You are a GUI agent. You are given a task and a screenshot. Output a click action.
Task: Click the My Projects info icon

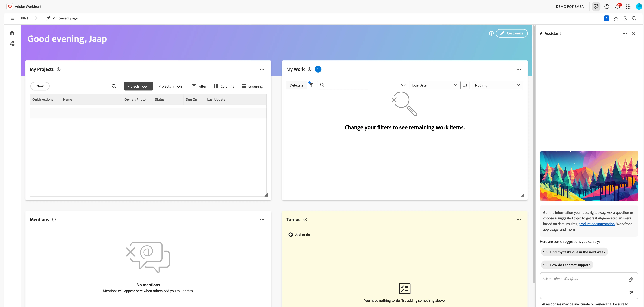click(x=59, y=69)
